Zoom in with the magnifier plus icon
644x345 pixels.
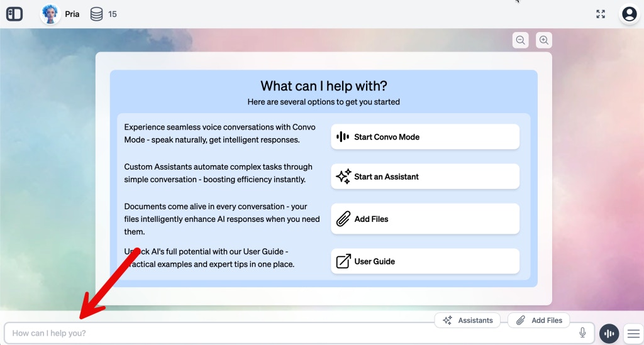(x=544, y=40)
